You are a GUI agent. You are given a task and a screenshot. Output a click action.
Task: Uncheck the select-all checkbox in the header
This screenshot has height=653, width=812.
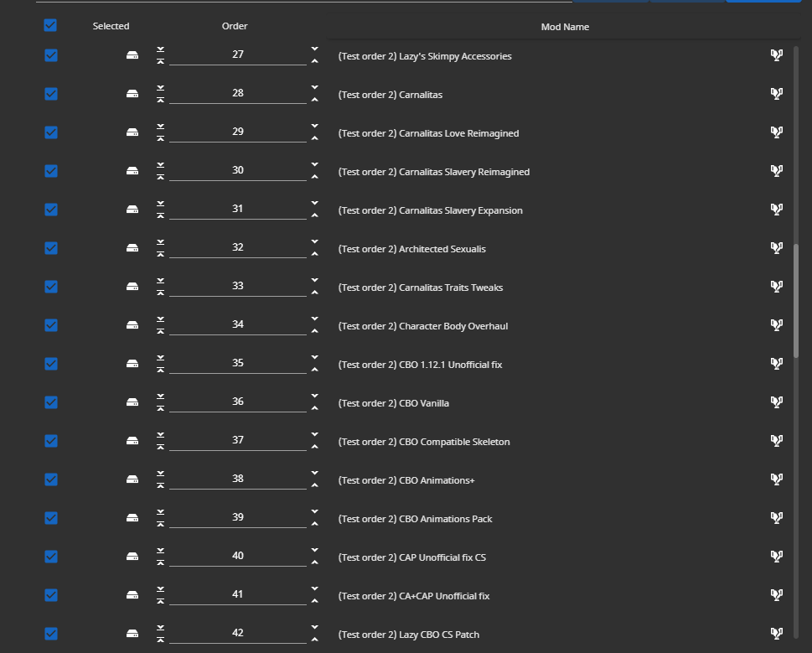[x=50, y=25]
